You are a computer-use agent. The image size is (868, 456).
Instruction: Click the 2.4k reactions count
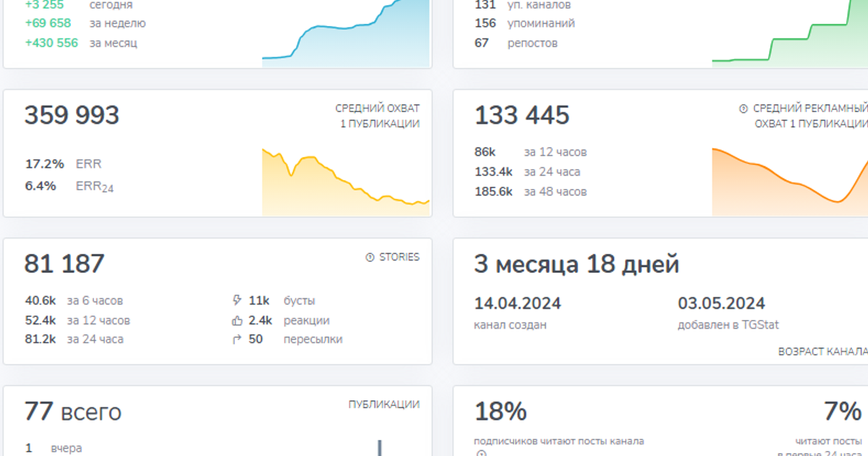(260, 320)
